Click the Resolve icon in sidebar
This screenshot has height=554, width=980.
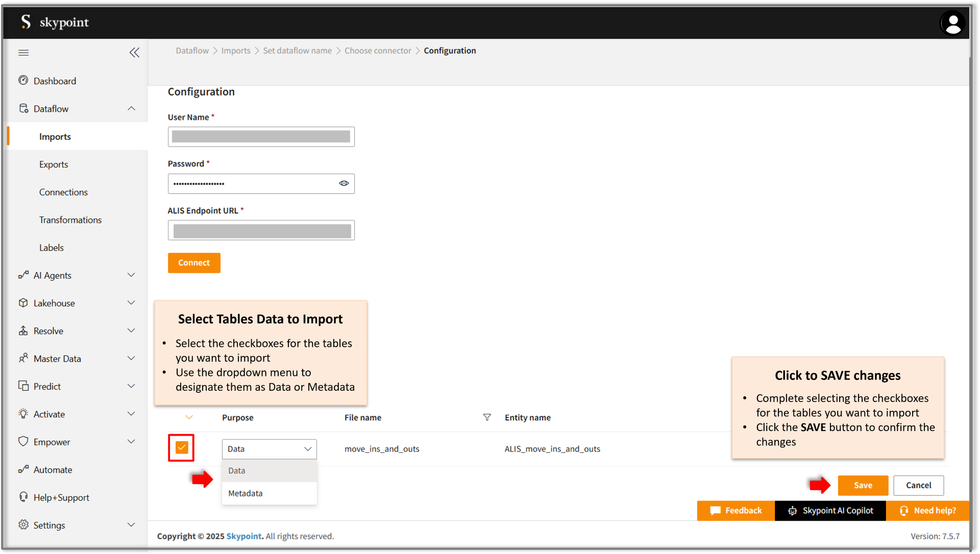click(22, 331)
